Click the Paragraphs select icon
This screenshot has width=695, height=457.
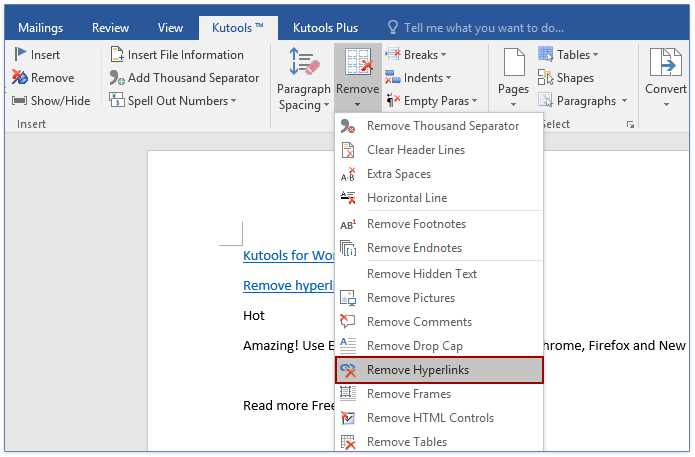point(545,101)
